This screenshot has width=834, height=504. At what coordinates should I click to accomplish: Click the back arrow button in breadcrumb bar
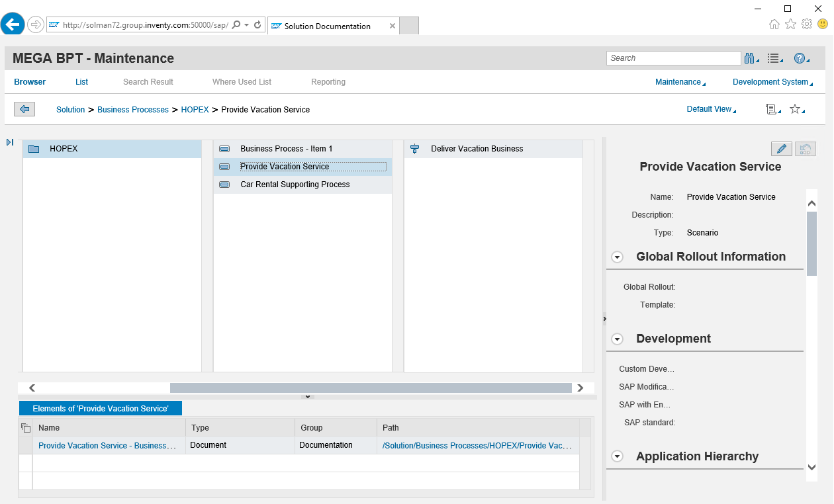[x=24, y=109]
